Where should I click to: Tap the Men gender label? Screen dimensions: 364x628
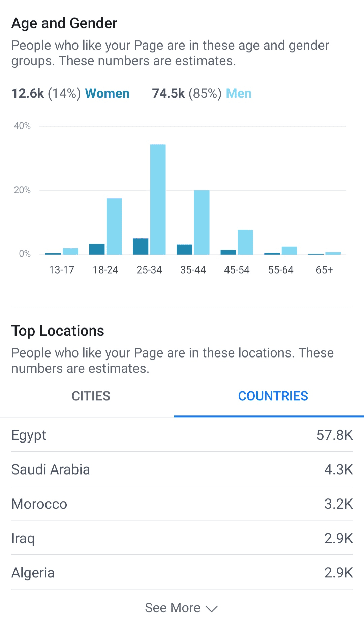[239, 93]
